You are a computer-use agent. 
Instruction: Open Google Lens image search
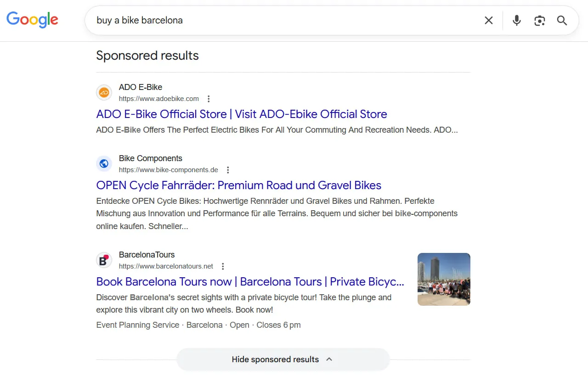tap(539, 20)
